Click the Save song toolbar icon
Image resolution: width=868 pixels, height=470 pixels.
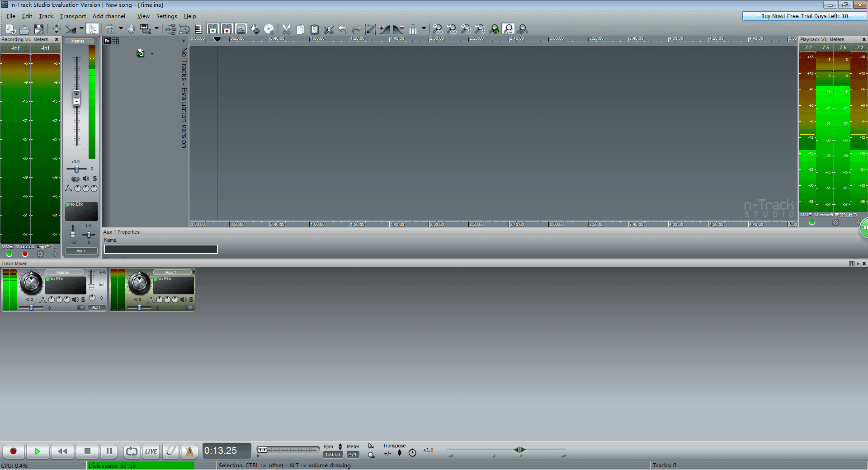[39, 28]
